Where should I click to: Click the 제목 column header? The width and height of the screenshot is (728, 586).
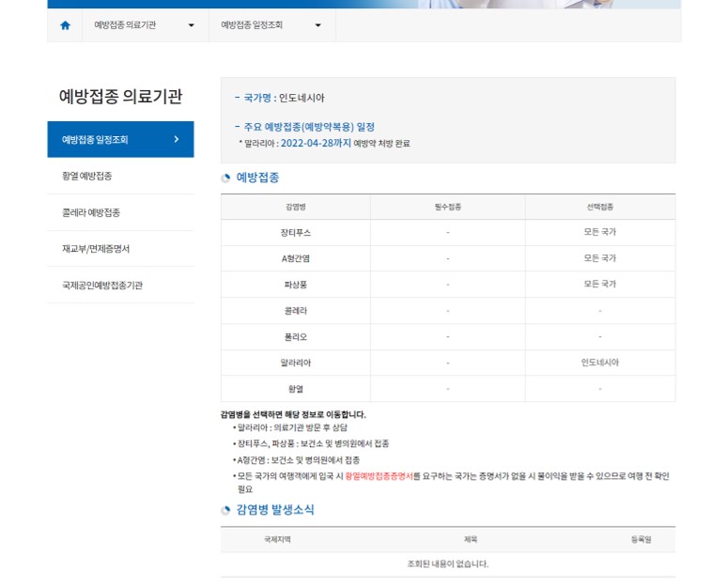[x=471, y=540]
